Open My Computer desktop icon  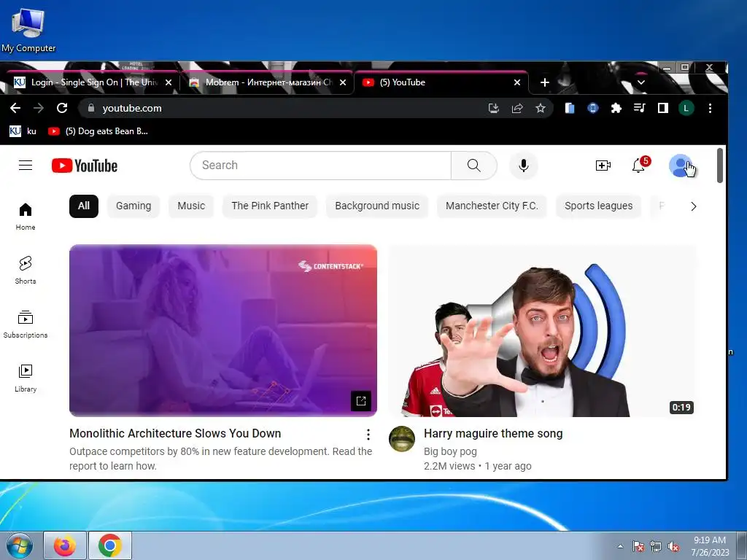pyautogui.click(x=28, y=29)
